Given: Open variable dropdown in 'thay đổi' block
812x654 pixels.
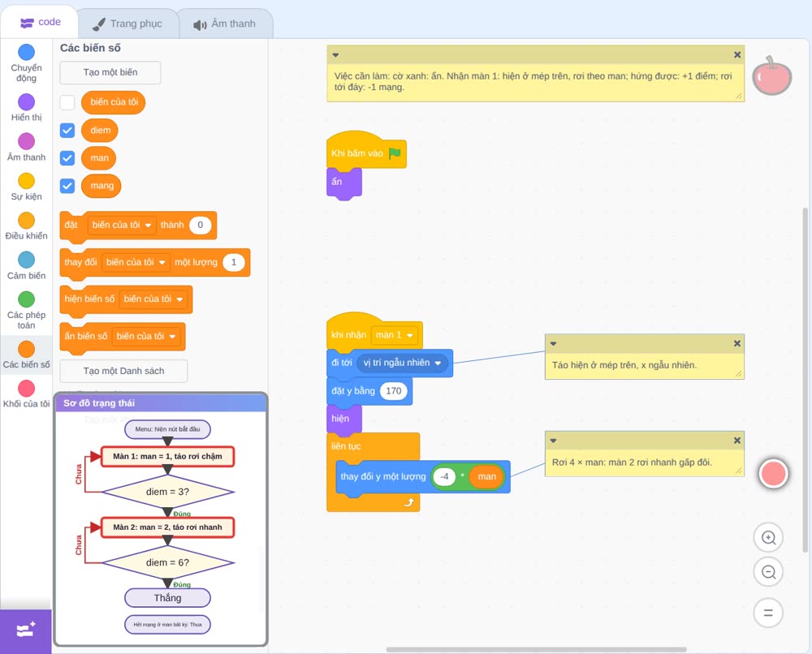Looking at the screenshot, I should click(x=136, y=262).
